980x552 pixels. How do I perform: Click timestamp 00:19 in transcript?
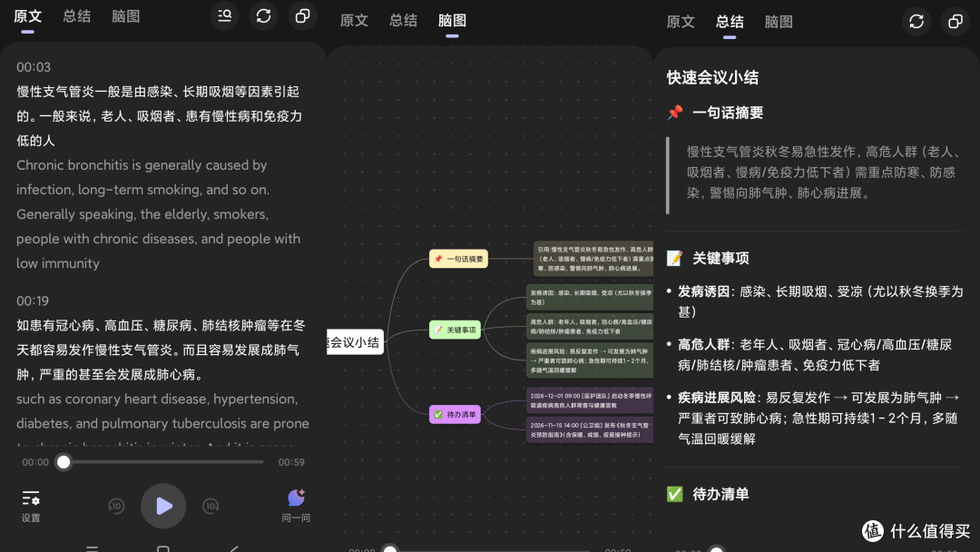coord(33,301)
